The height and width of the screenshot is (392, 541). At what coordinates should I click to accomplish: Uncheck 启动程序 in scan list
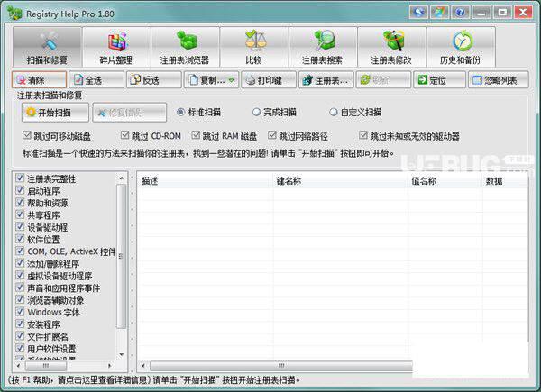click(20, 190)
